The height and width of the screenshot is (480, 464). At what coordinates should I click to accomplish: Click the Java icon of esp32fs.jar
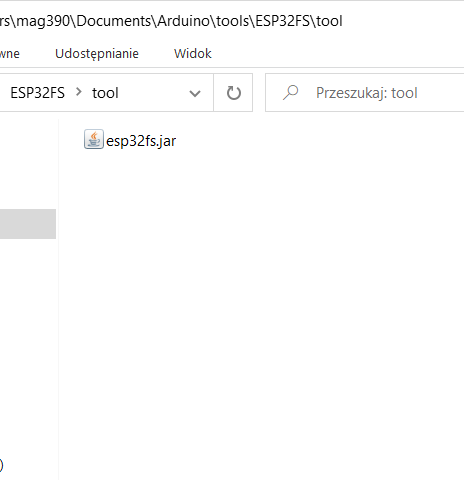(94, 139)
